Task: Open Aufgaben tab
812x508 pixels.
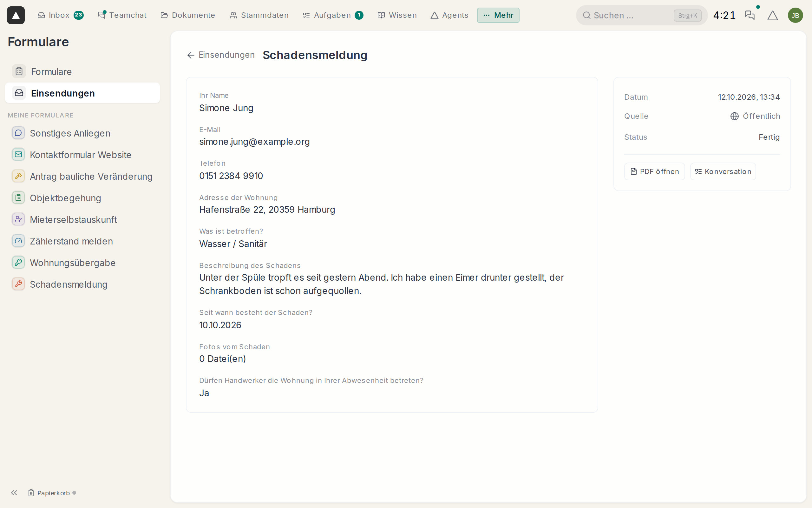Action: [x=333, y=15]
